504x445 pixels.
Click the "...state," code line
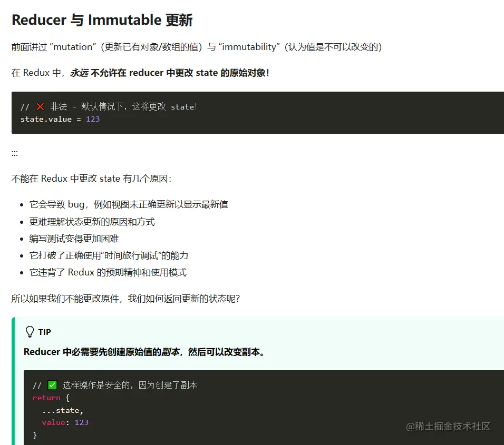coord(63,410)
